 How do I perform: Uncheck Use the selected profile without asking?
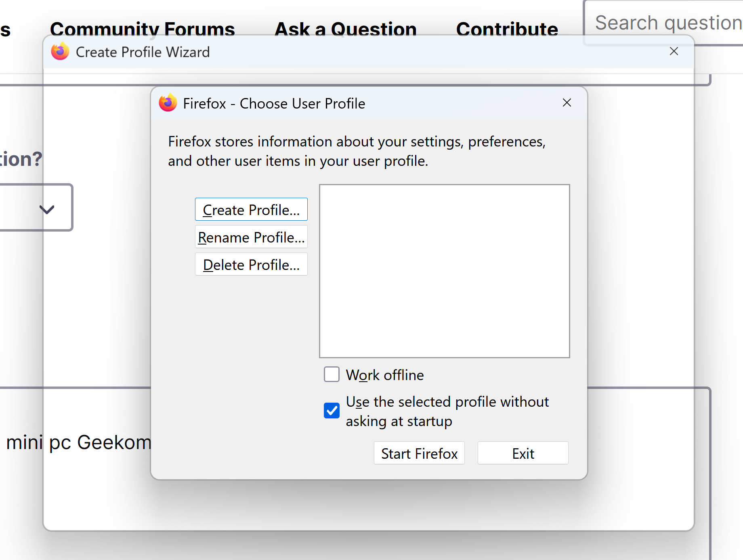332,411
